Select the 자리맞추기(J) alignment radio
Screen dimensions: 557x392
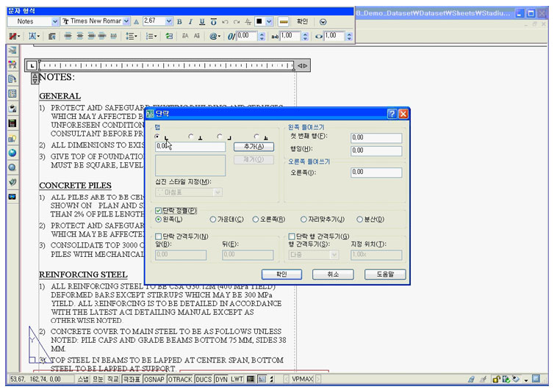303,219
